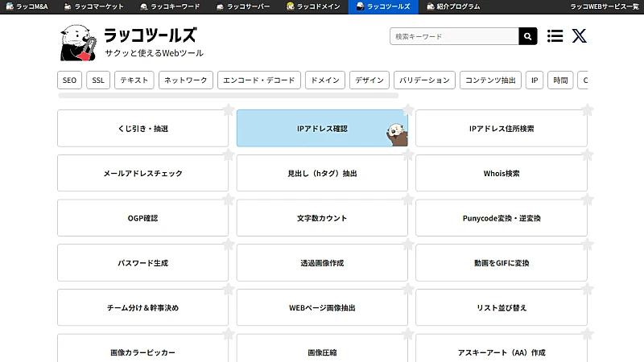Image resolution: width=644 pixels, height=362 pixels.
Task: Star the リスト並び替え tool
Action: [588, 289]
